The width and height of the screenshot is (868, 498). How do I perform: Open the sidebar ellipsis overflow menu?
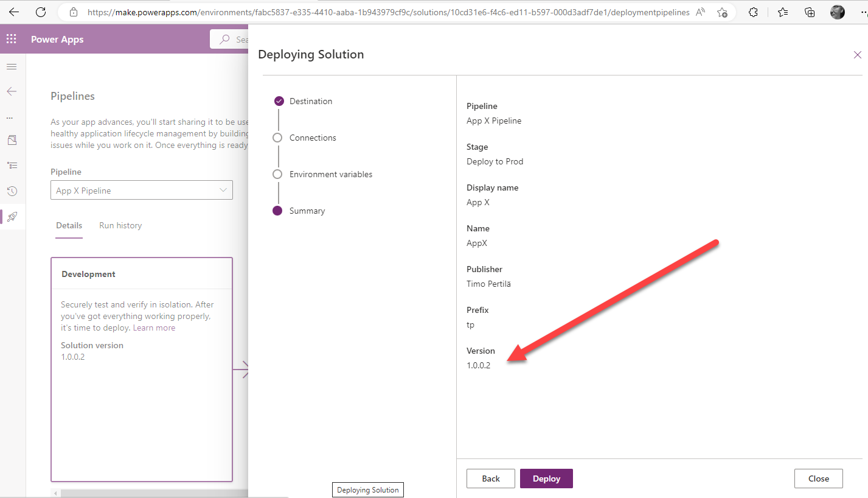coord(10,117)
